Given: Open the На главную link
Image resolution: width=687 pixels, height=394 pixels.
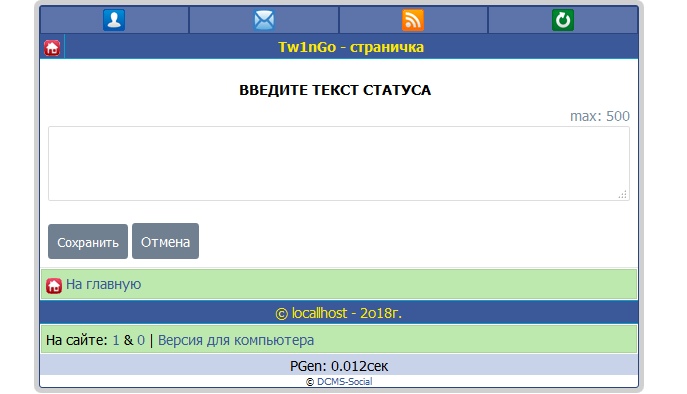Looking at the screenshot, I should (103, 284).
